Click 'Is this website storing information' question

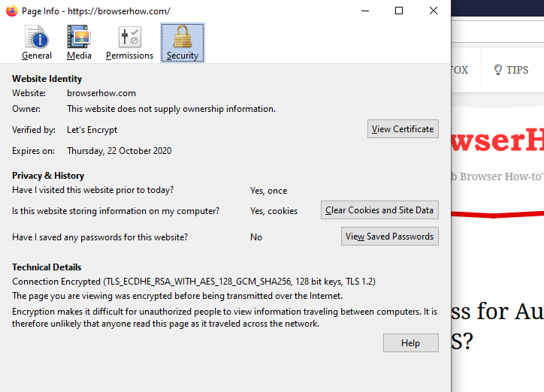point(116,211)
